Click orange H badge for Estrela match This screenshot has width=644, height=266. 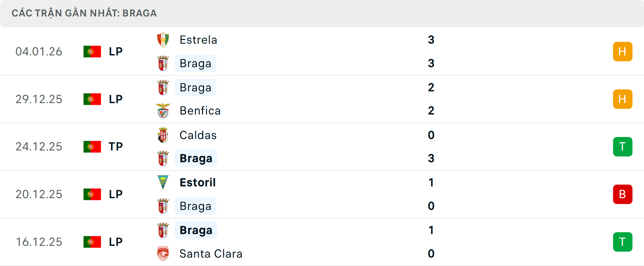pos(623,51)
